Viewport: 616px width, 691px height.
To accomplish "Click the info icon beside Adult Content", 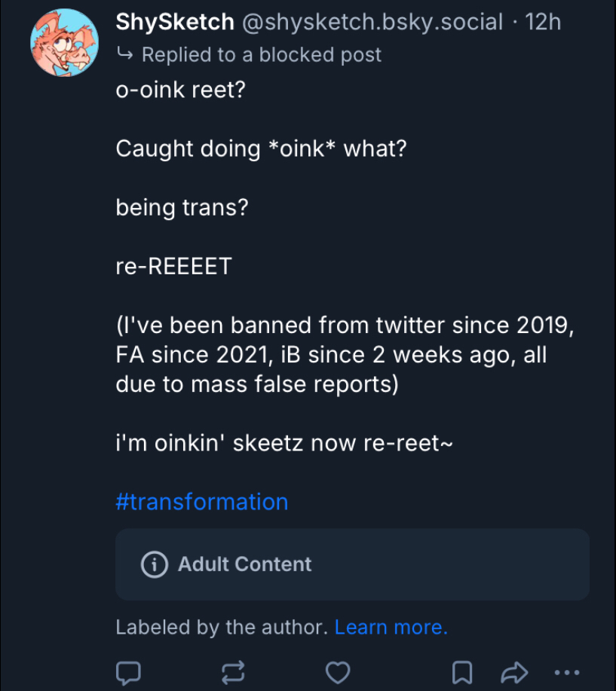I will tap(154, 564).
